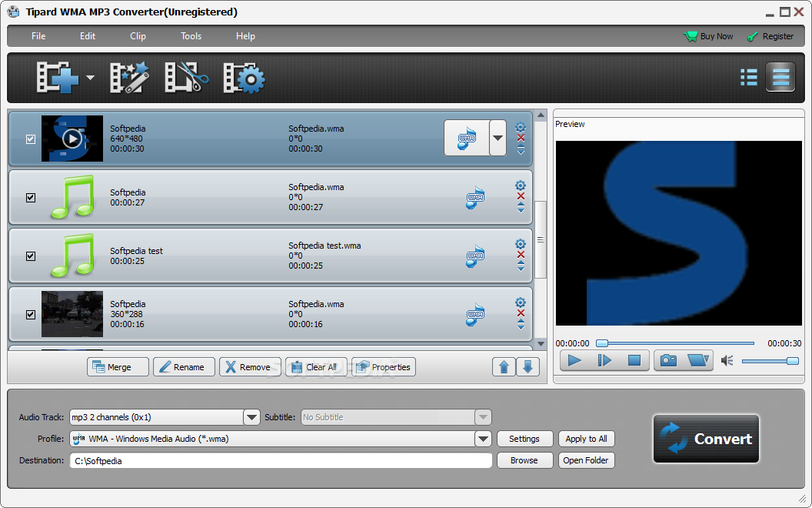Uncheck the Softpedia 360*288 item checkbox
Viewport: 812px width, 508px height.
[31, 315]
